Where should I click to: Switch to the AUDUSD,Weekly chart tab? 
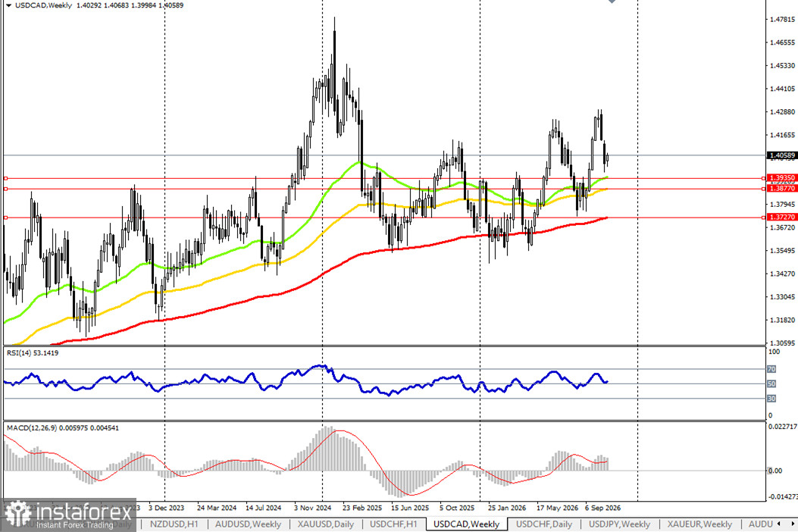(x=247, y=524)
